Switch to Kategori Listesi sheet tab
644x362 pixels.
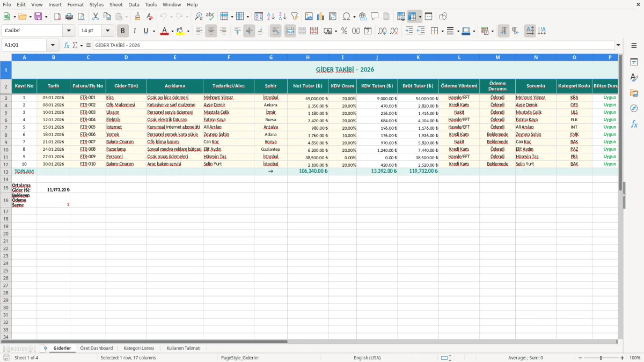[139, 348]
